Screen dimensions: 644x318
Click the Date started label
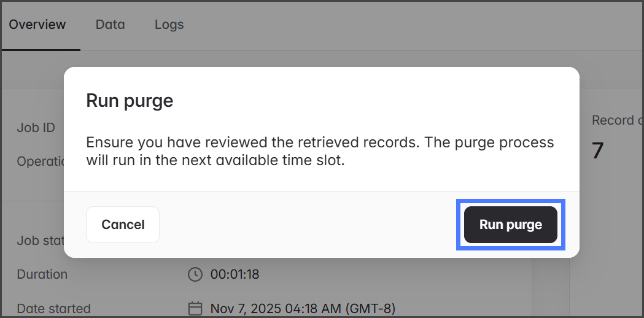53,308
